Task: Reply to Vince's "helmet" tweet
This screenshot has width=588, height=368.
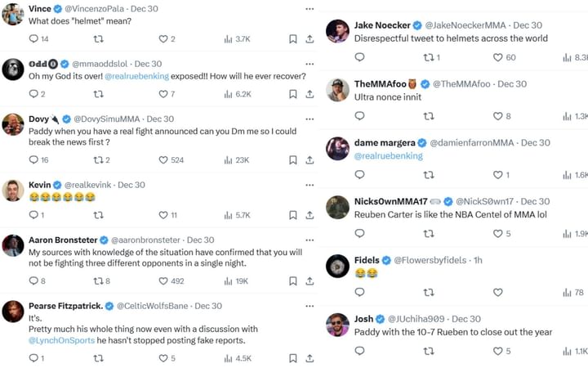Action: tap(33, 39)
